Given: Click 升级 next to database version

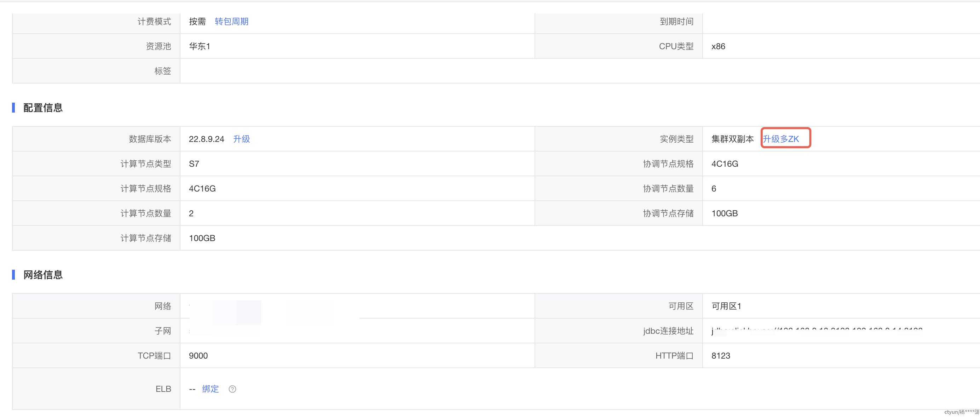Looking at the screenshot, I should click(x=241, y=139).
